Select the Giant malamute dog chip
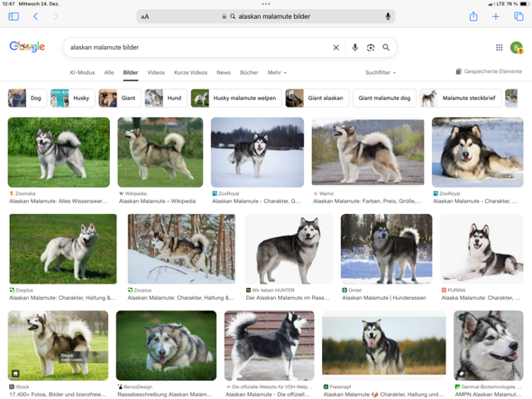 coord(384,98)
